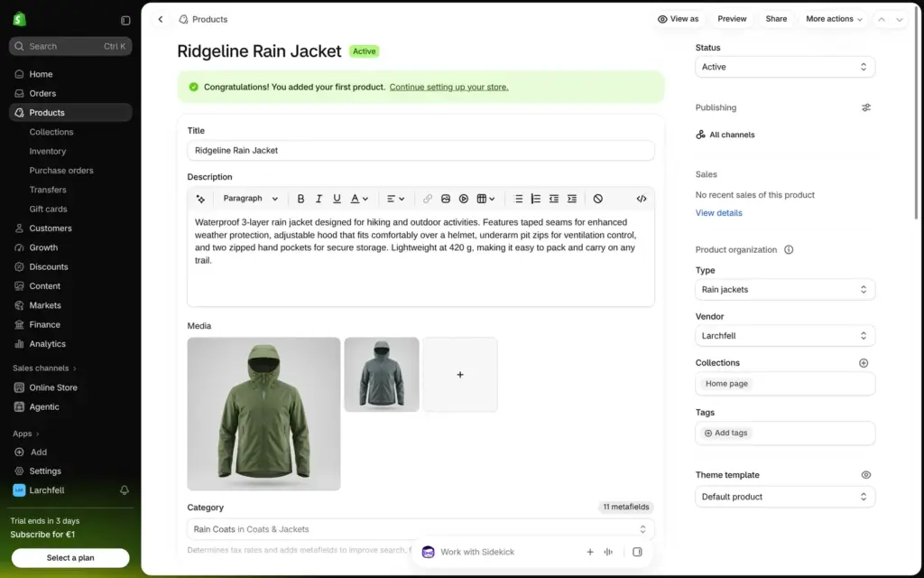Click the View as button
924x578 pixels.
[678, 19]
